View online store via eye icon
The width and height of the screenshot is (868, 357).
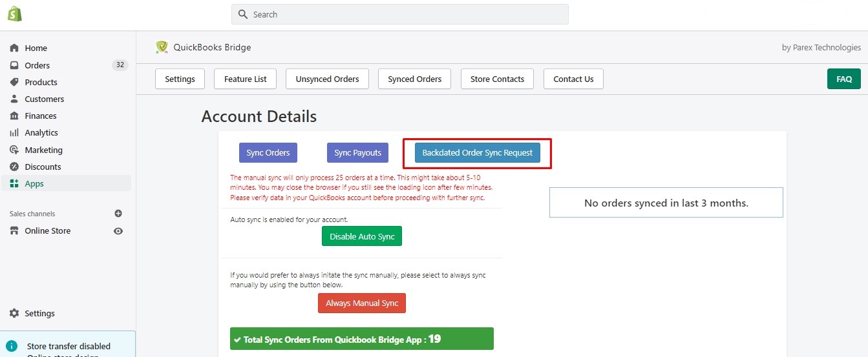118,231
